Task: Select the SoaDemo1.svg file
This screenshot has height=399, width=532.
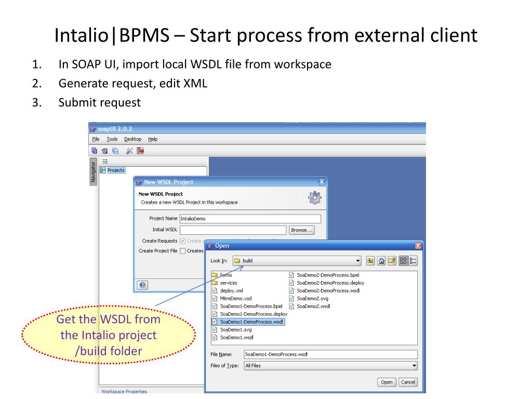Action: coord(232,329)
